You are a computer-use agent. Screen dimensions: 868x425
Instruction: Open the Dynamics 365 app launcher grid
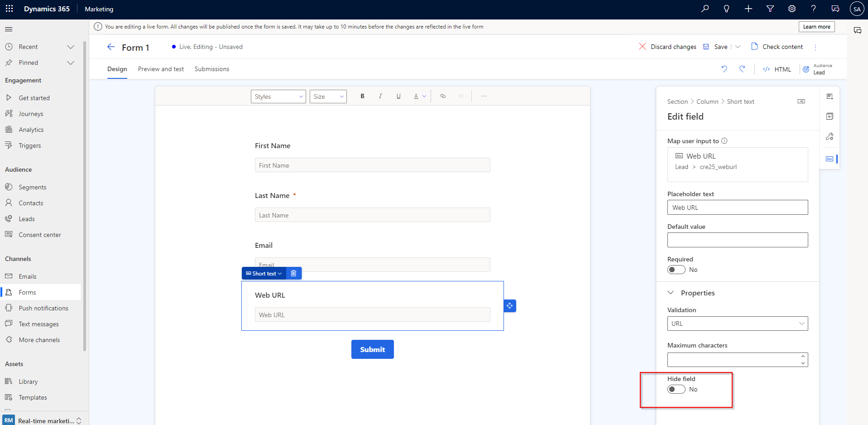(x=9, y=9)
